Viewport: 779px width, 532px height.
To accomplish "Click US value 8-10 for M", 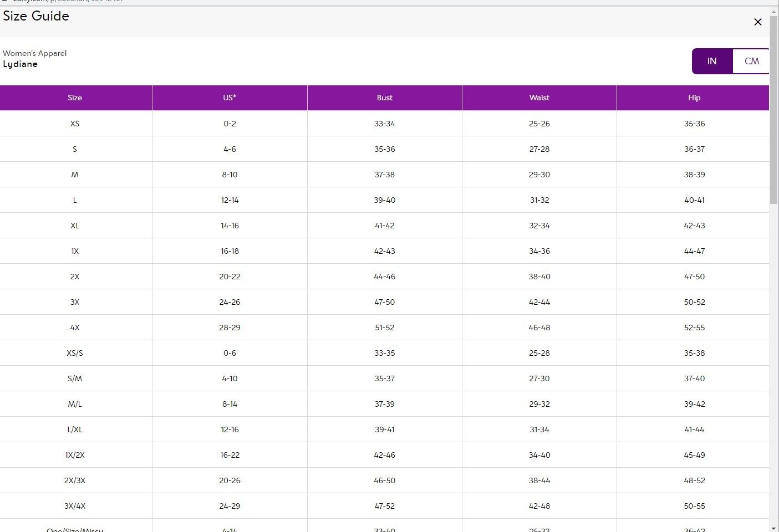I will tap(230, 175).
